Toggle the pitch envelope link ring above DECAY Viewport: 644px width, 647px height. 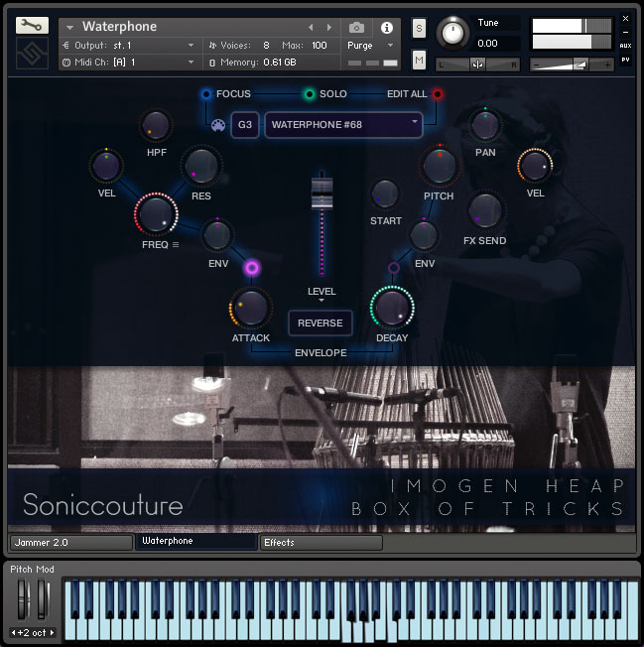[x=394, y=268]
